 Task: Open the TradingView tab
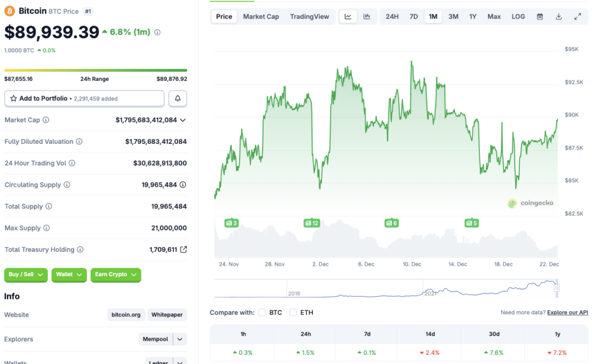(x=310, y=16)
